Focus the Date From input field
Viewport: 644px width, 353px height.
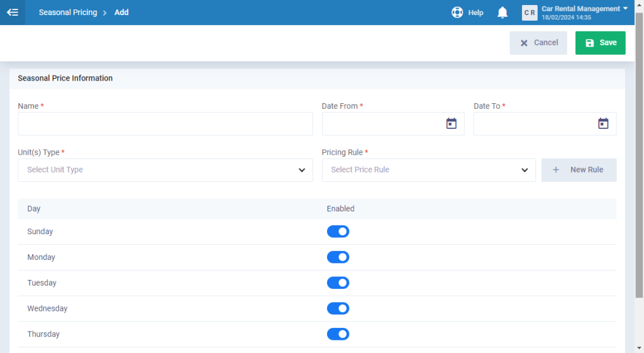393,124
